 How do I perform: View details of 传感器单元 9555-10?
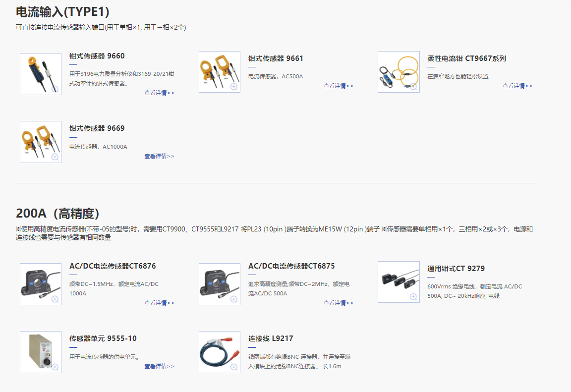tap(159, 366)
